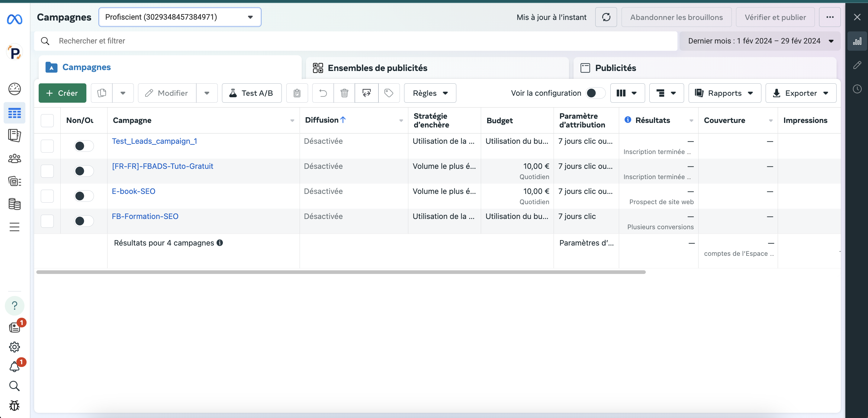The image size is (868, 418).
Task: Select the Campaigns table grid icon in sidebar
Action: point(14,113)
